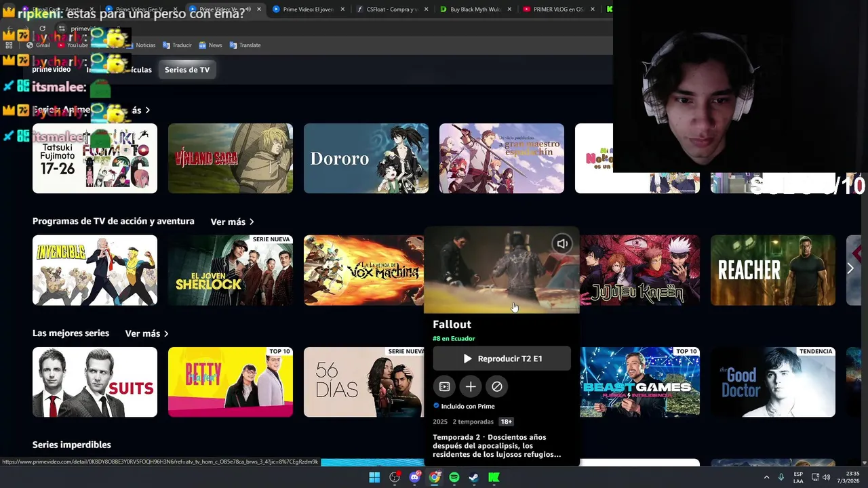The height and width of the screenshot is (488, 868).
Task: Open the Kick app in the taskbar
Action: (x=494, y=477)
